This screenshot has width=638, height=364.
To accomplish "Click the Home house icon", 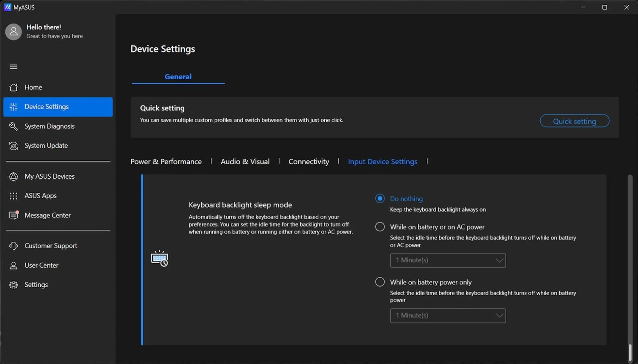I will (x=14, y=87).
